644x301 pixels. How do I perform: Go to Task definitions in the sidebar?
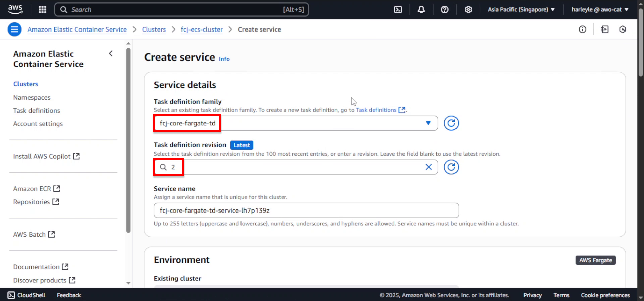pos(37,110)
